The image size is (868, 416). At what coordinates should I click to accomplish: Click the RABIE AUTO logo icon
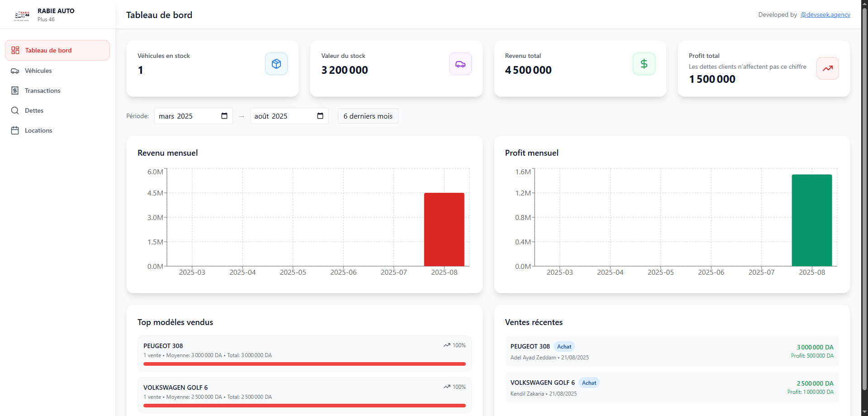pyautogui.click(x=22, y=15)
